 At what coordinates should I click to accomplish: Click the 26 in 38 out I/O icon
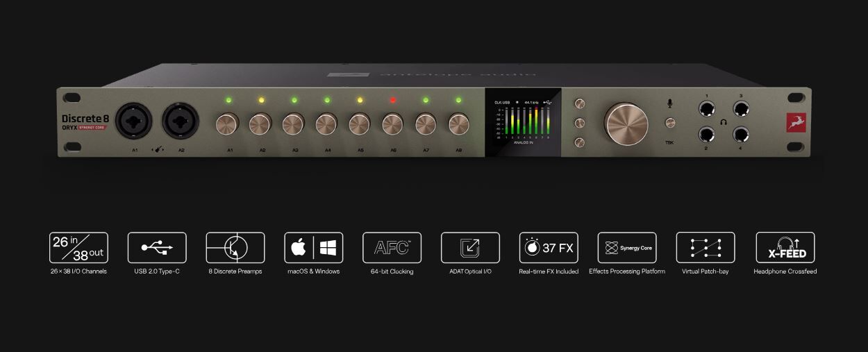(x=78, y=248)
